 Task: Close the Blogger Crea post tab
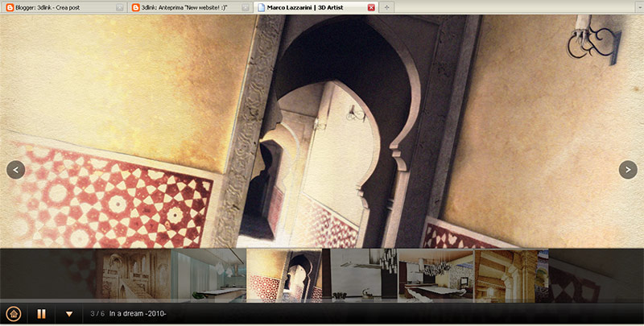(119, 7)
